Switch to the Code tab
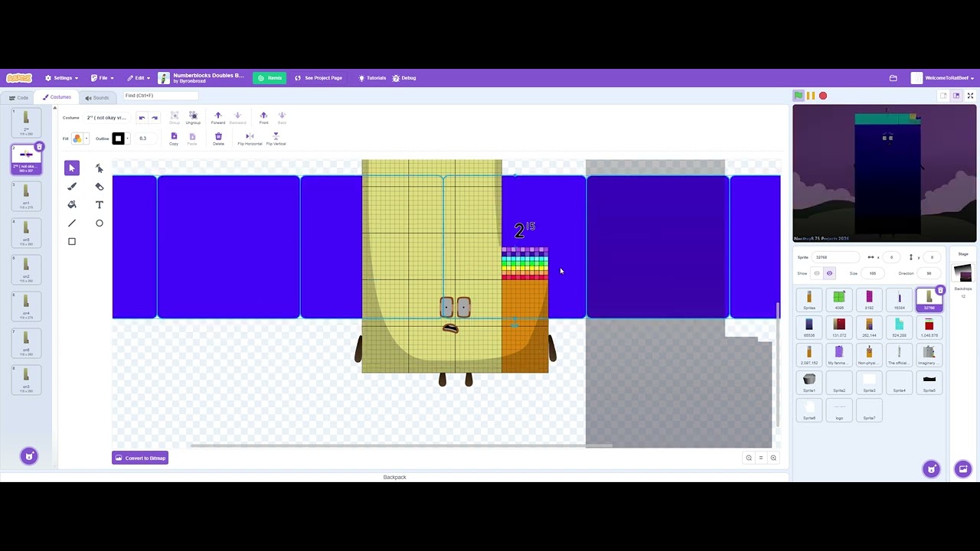The image size is (980, 551). click(x=18, y=98)
